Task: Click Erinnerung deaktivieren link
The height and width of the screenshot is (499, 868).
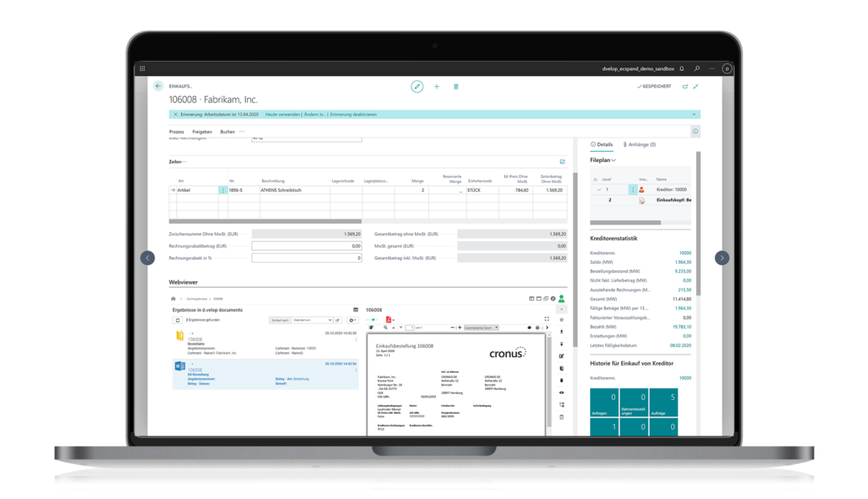Action: pos(353,114)
